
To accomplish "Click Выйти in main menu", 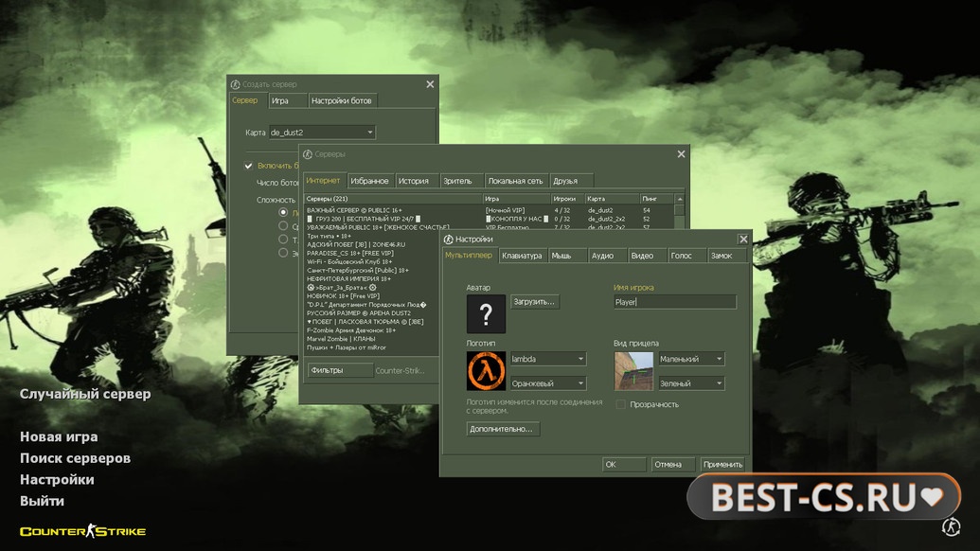I will pyautogui.click(x=42, y=501).
